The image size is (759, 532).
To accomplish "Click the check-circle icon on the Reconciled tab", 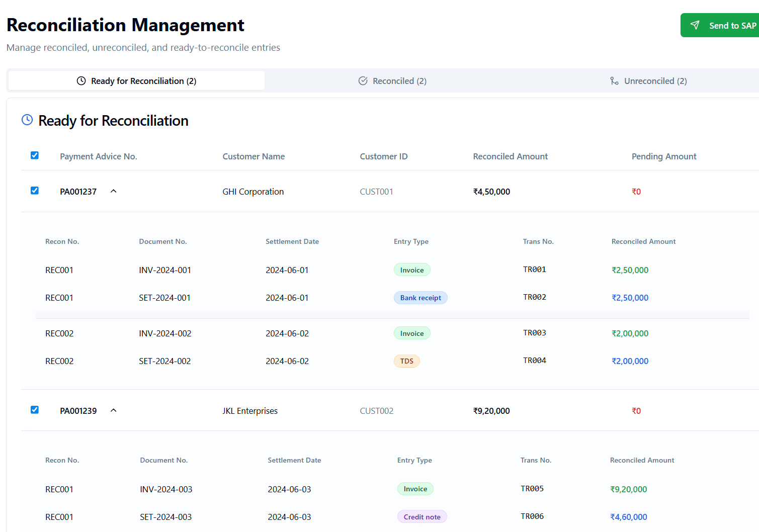I will (x=363, y=81).
